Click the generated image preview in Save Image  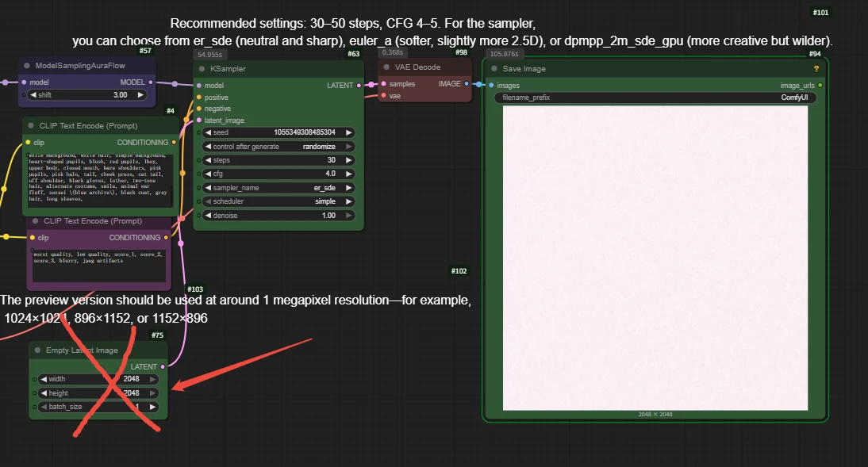click(x=655, y=258)
